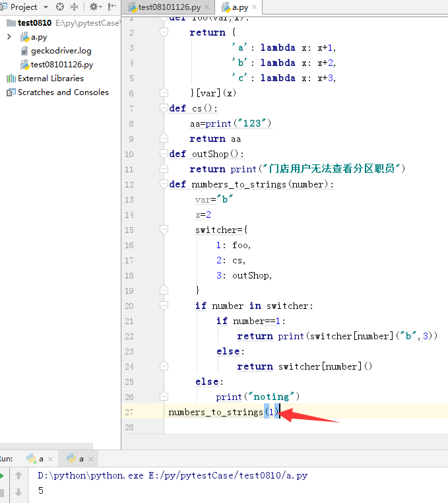Click line number 27 in the gutter
The height and width of the screenshot is (503, 448).
[x=129, y=412]
